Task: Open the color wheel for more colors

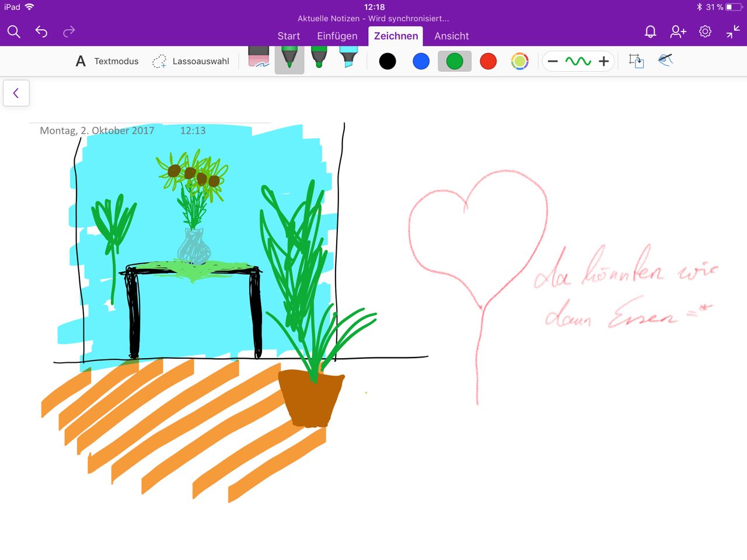Action: [x=519, y=61]
